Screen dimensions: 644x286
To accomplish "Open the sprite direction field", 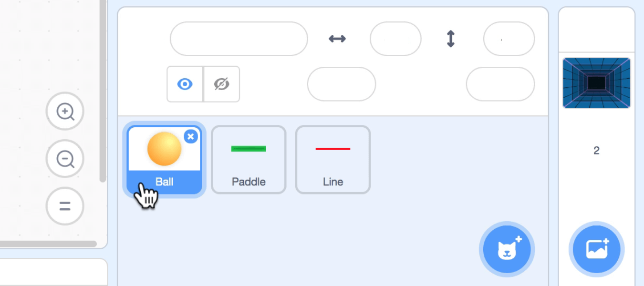I will [500, 84].
